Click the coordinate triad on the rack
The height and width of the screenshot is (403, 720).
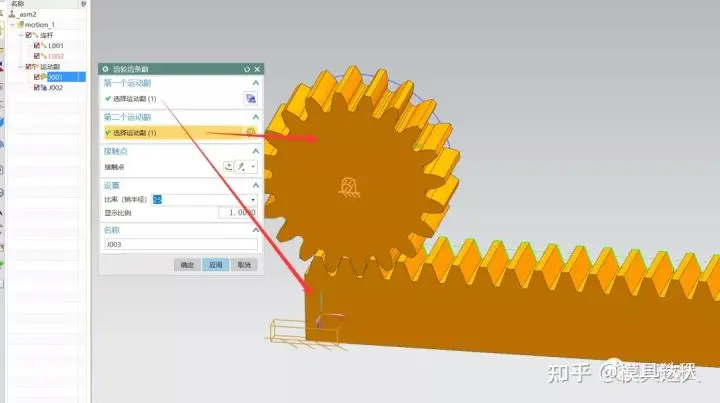point(326,312)
